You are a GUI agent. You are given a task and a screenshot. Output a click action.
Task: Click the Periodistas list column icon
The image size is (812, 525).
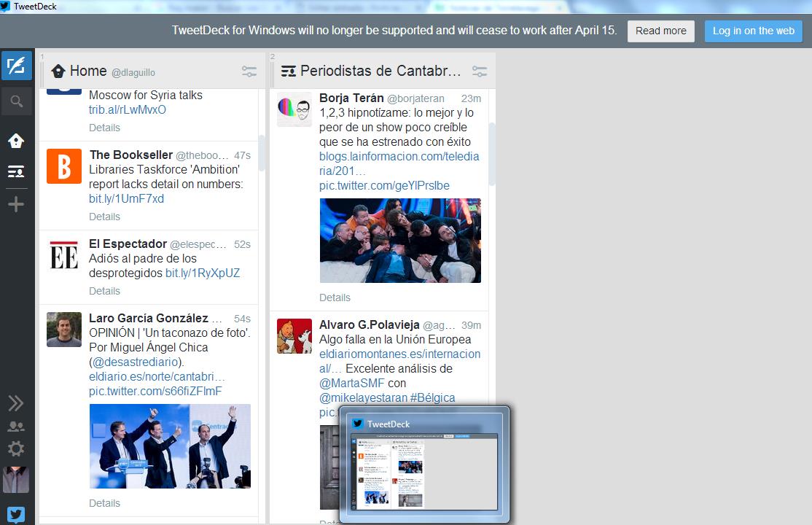[289, 71]
